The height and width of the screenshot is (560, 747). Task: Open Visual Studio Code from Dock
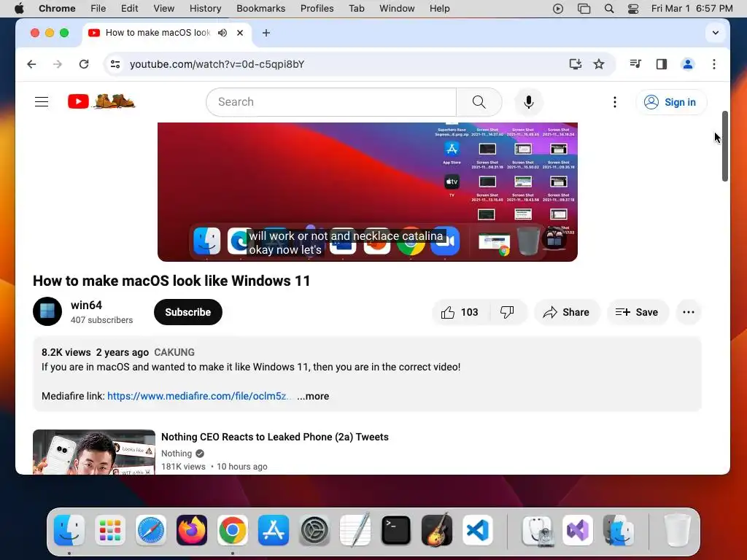pos(477,530)
